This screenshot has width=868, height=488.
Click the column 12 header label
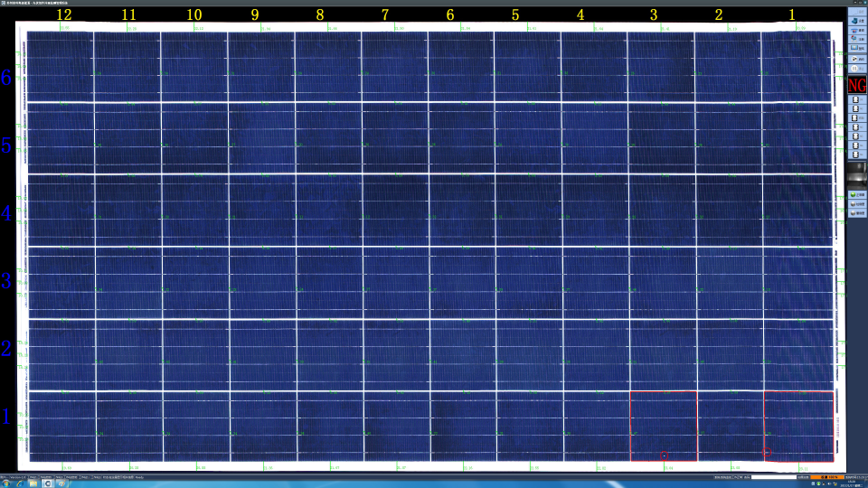[x=63, y=14]
